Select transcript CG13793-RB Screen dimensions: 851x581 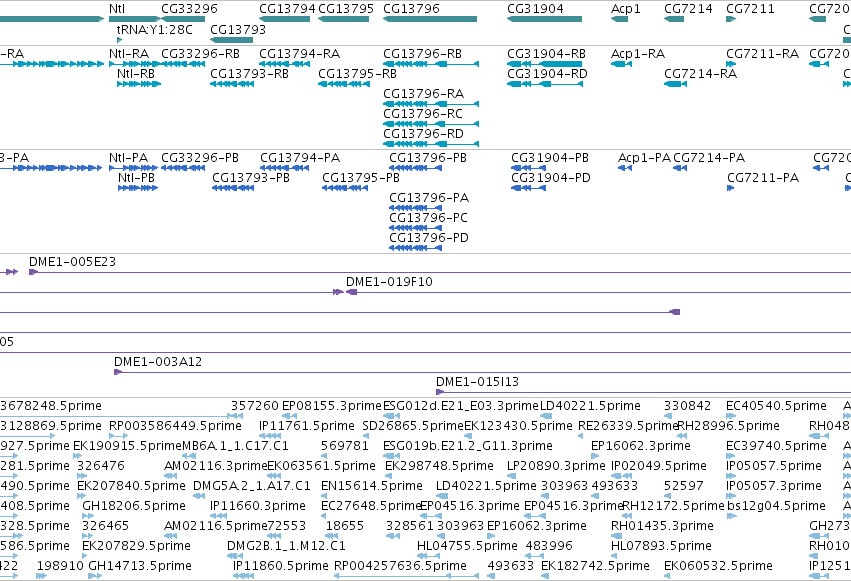point(249,74)
